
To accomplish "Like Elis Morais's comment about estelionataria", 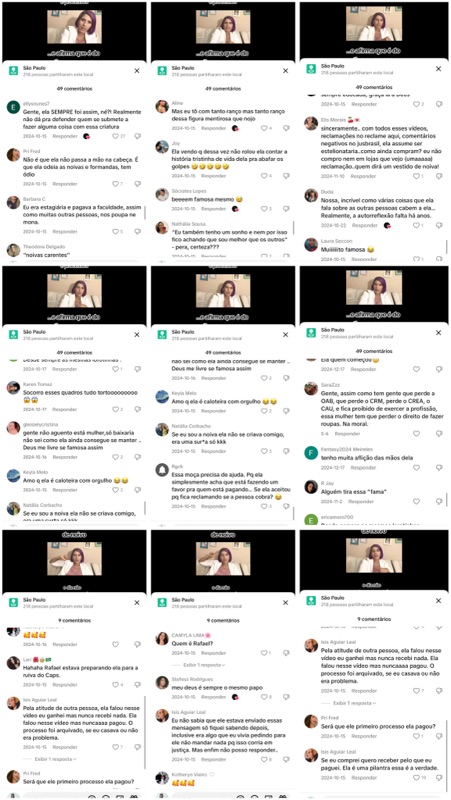I will pyautogui.click(x=416, y=176).
